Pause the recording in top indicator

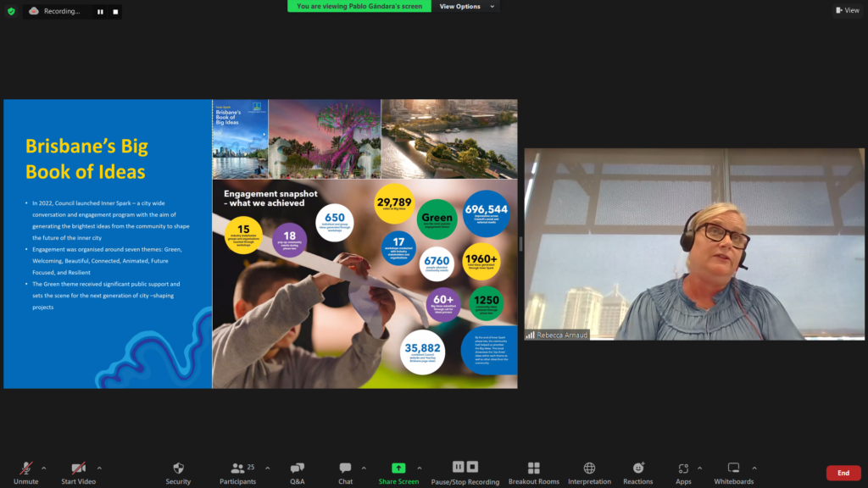click(x=100, y=12)
